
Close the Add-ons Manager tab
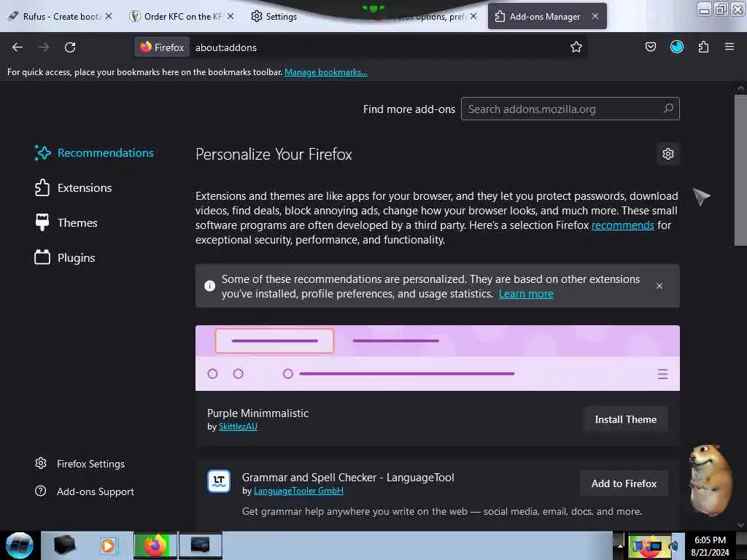click(x=595, y=16)
